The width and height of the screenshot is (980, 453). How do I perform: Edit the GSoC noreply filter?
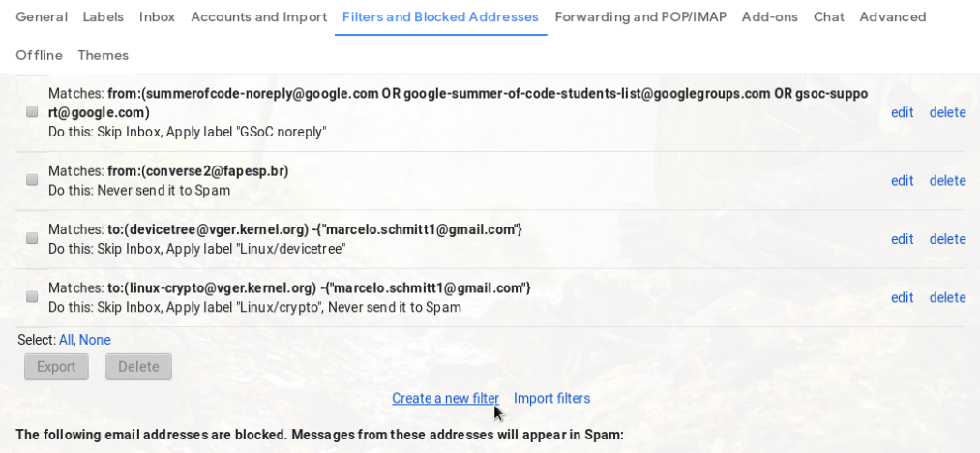tap(902, 112)
